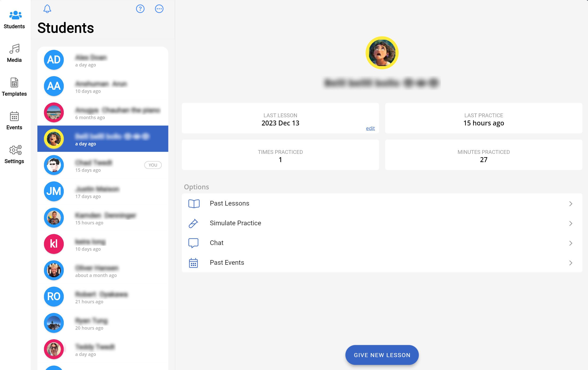Open Past Events option
Viewport: 588px width, 370px height.
[x=382, y=263]
